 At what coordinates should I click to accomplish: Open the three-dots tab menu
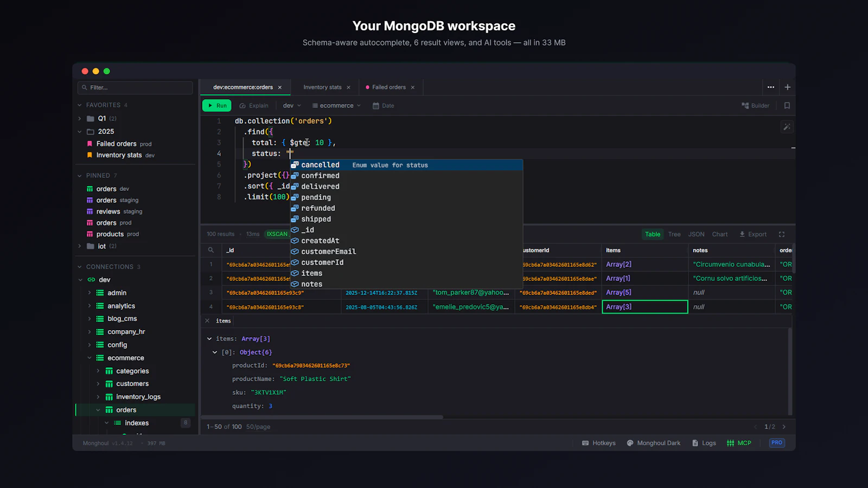click(x=771, y=87)
